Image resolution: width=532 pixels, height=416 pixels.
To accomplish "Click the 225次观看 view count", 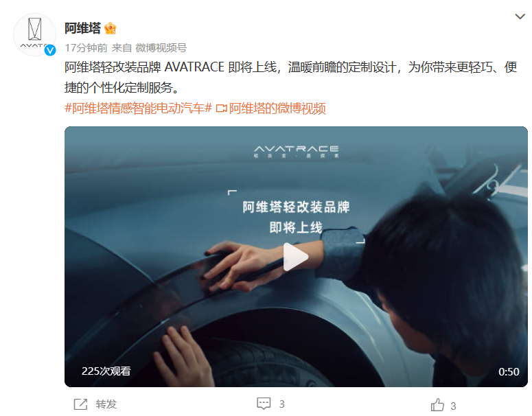I will 106,371.
